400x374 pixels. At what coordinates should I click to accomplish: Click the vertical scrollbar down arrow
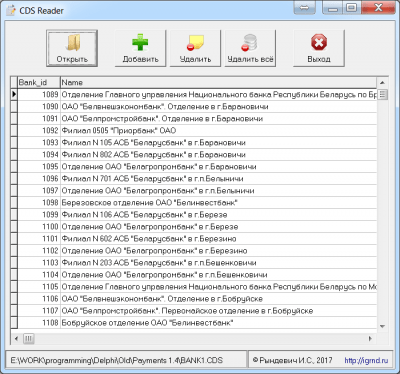point(382,326)
